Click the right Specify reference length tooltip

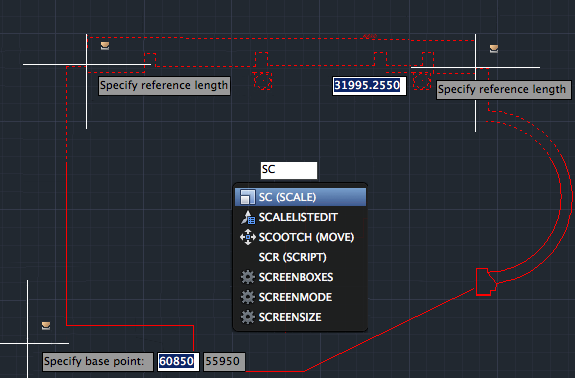(503, 90)
